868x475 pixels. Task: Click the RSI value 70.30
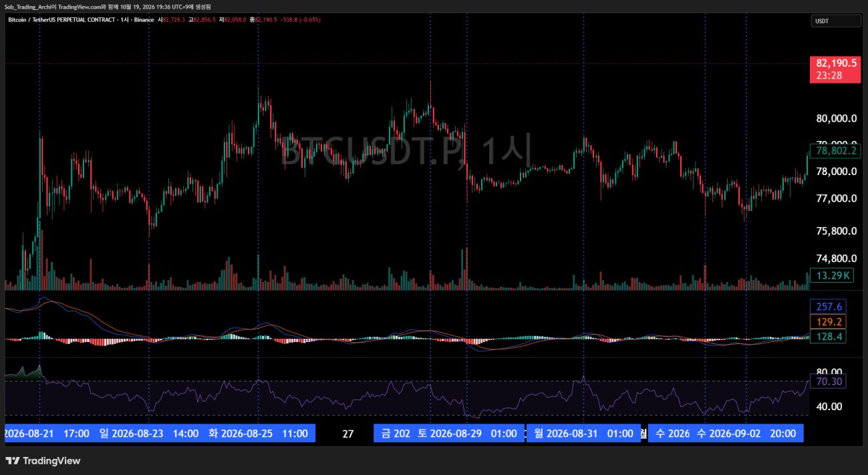pyautogui.click(x=828, y=381)
